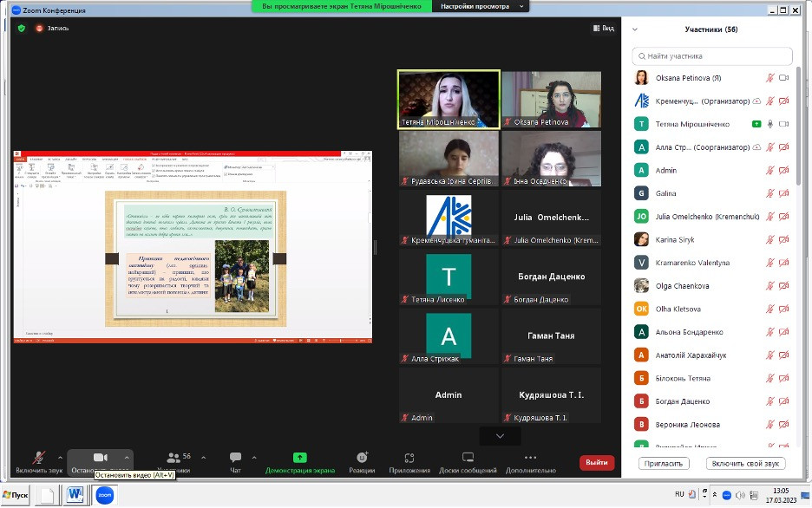This screenshot has height=508, width=812.
Task: Select Kramarenko Valentyna in participants list
Action: tap(712, 263)
